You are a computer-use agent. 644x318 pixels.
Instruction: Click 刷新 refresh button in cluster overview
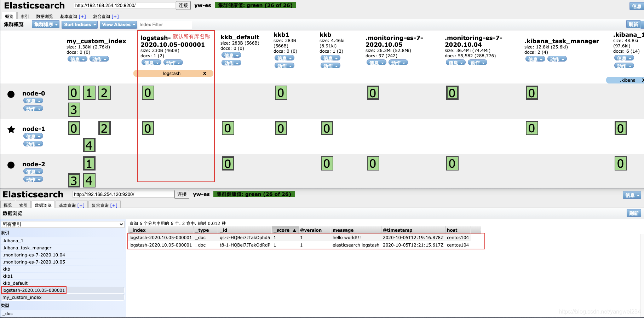click(633, 24)
